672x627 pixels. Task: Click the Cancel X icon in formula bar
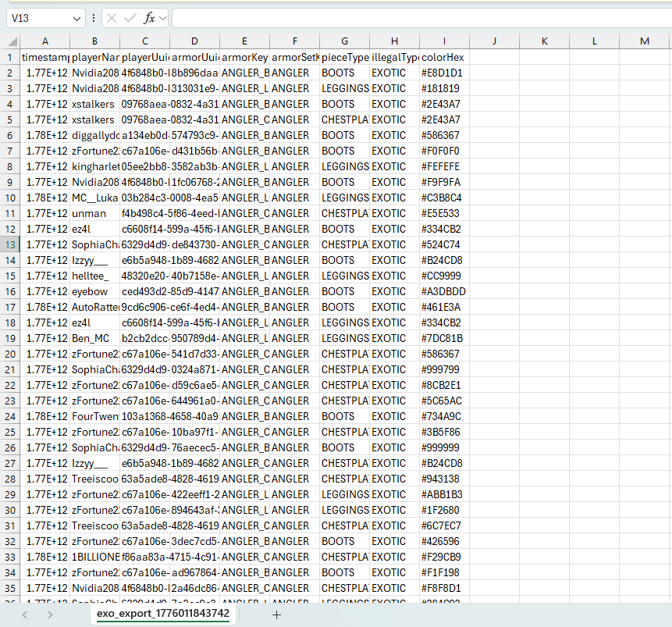(112, 18)
